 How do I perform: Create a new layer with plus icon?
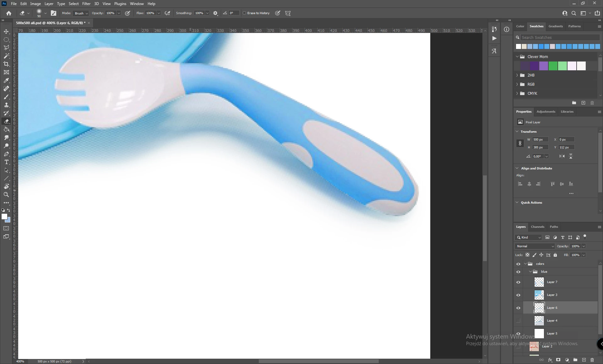coord(584,360)
